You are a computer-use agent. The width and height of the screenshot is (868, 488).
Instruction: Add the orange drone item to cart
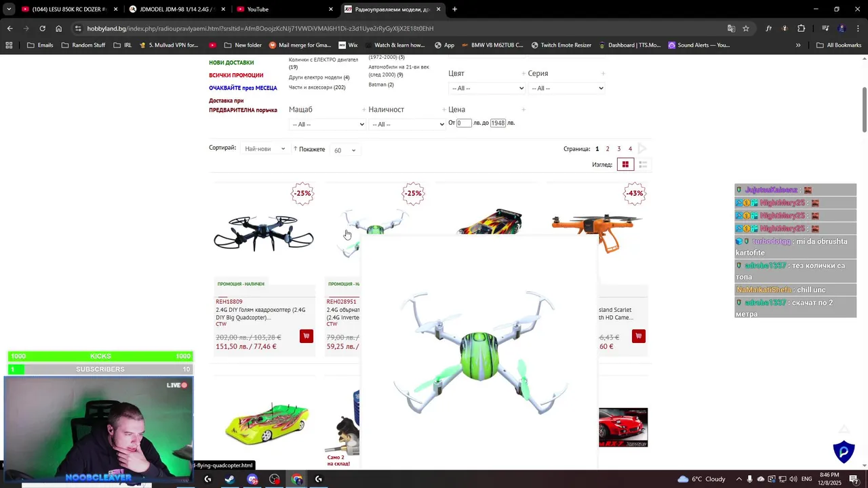(x=638, y=336)
